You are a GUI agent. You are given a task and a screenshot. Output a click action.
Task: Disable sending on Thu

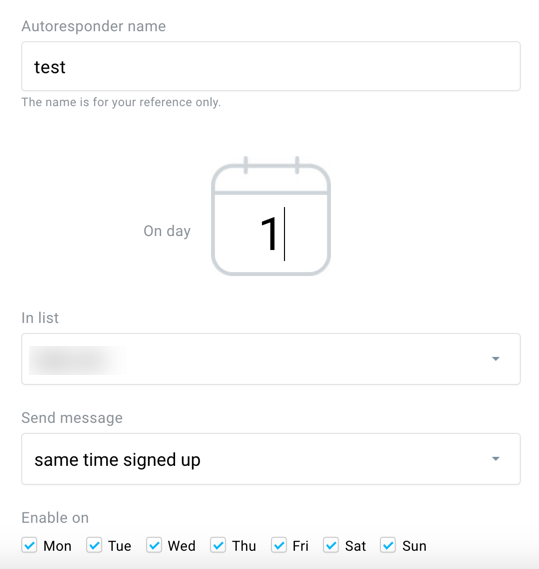click(x=218, y=545)
